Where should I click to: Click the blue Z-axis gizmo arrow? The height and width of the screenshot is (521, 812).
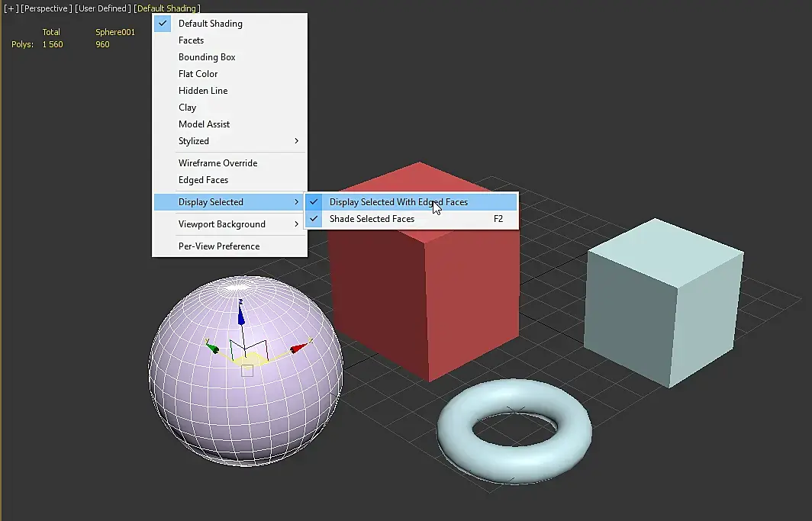[x=241, y=314]
